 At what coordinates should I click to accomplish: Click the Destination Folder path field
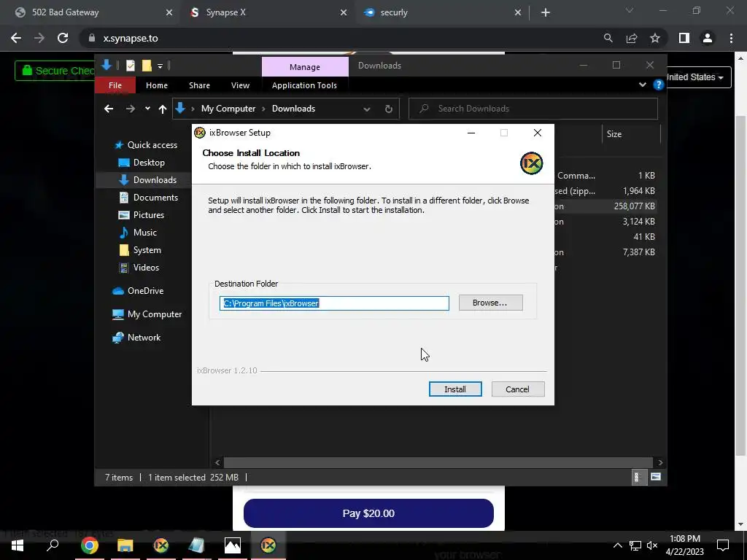coord(334,303)
